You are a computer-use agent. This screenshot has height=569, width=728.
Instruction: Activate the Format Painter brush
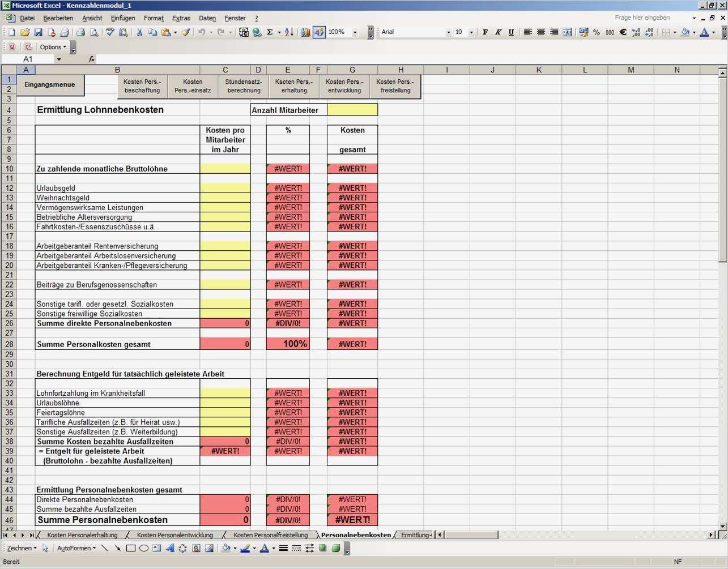pos(185,32)
